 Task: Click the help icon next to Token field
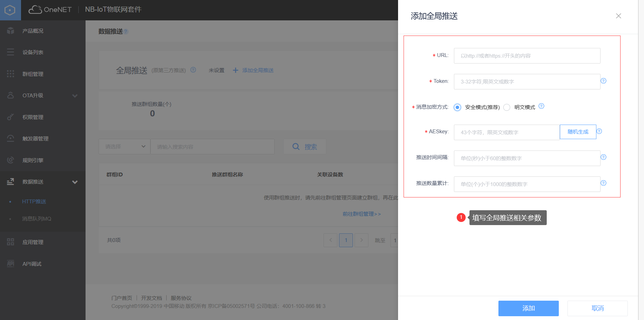tap(603, 81)
